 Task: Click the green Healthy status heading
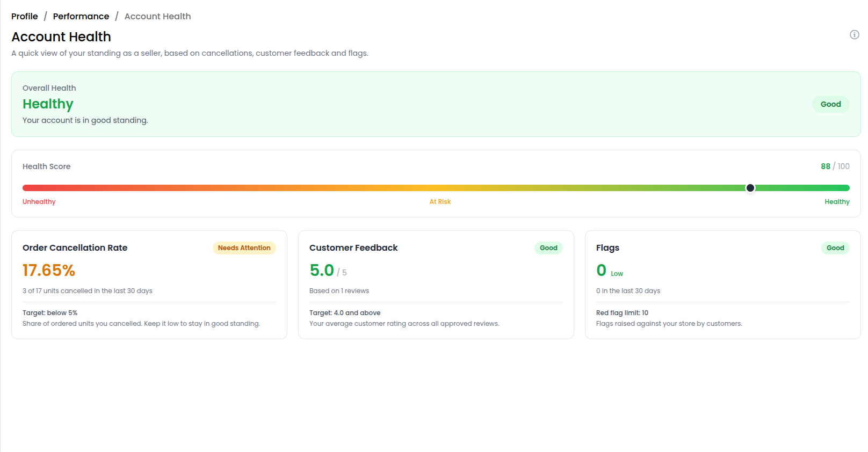point(48,104)
